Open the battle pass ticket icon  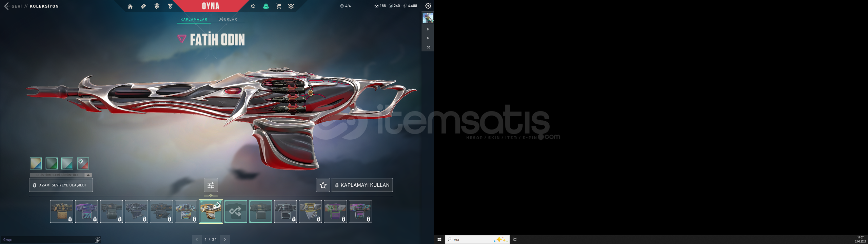143,6
